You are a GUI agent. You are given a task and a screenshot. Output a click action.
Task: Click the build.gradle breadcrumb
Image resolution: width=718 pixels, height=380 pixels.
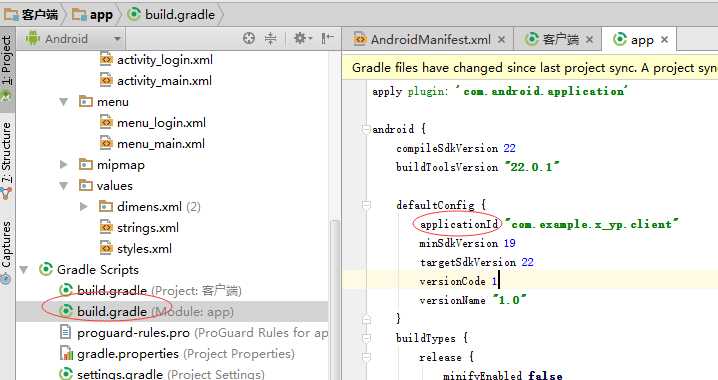coord(171,15)
